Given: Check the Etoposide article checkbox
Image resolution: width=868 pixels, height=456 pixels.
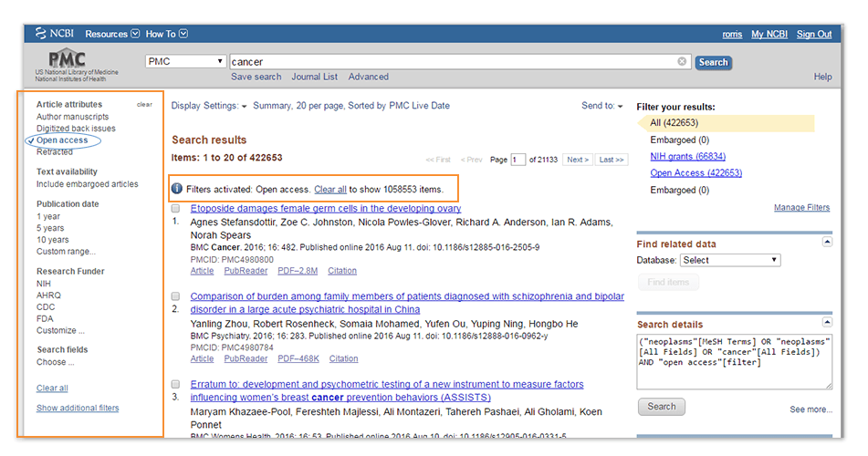Looking at the screenshot, I should tap(177, 209).
